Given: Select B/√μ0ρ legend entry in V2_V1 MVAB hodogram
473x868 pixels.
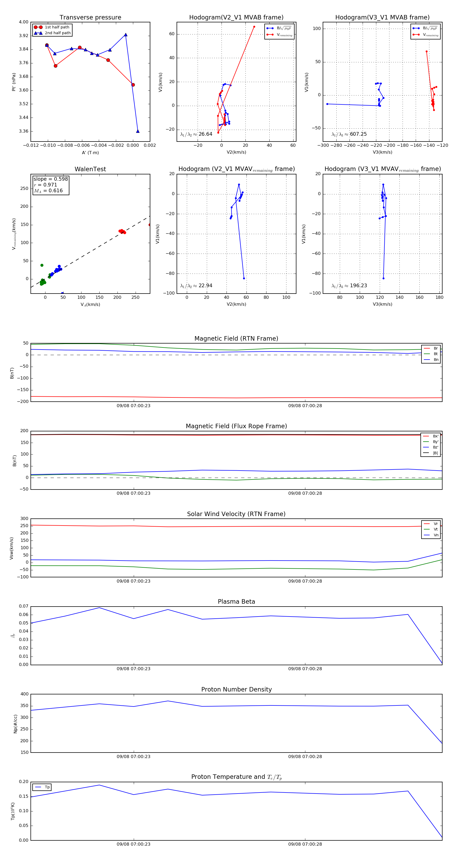Looking at the screenshot, I should coord(279,28).
